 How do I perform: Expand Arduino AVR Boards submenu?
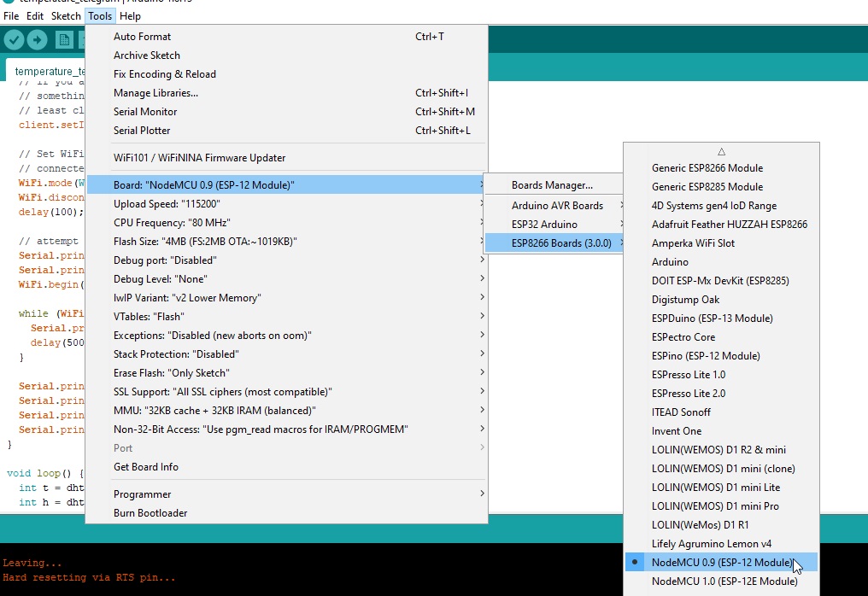point(554,206)
